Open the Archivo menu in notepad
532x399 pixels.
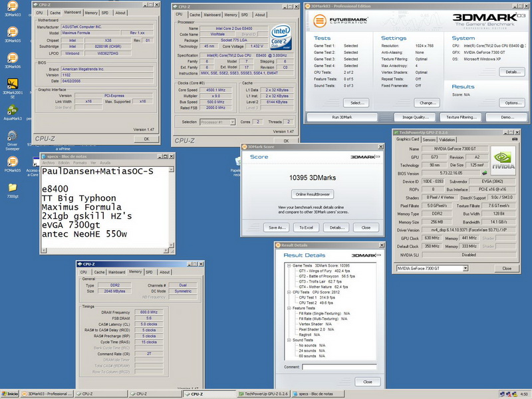tap(48, 163)
